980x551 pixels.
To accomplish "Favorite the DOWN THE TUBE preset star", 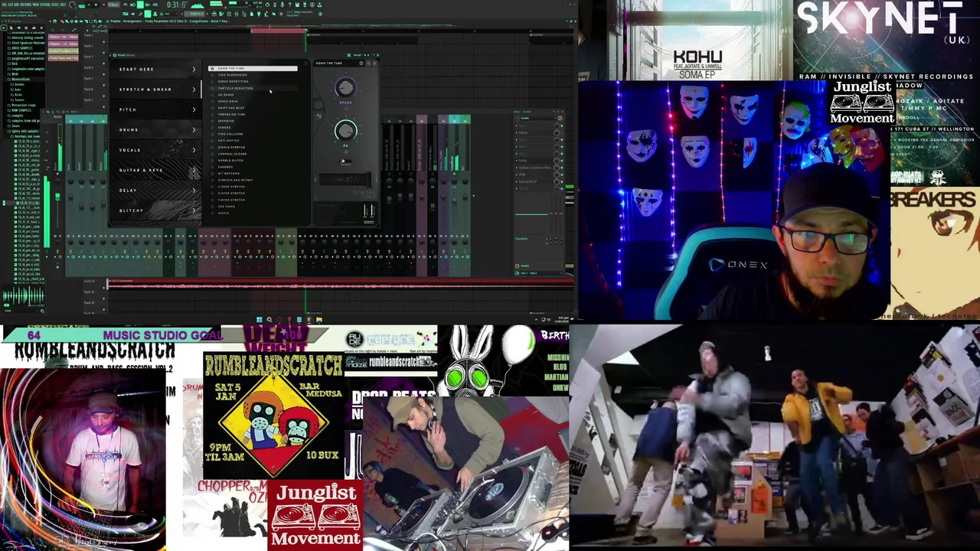I will coord(212,68).
